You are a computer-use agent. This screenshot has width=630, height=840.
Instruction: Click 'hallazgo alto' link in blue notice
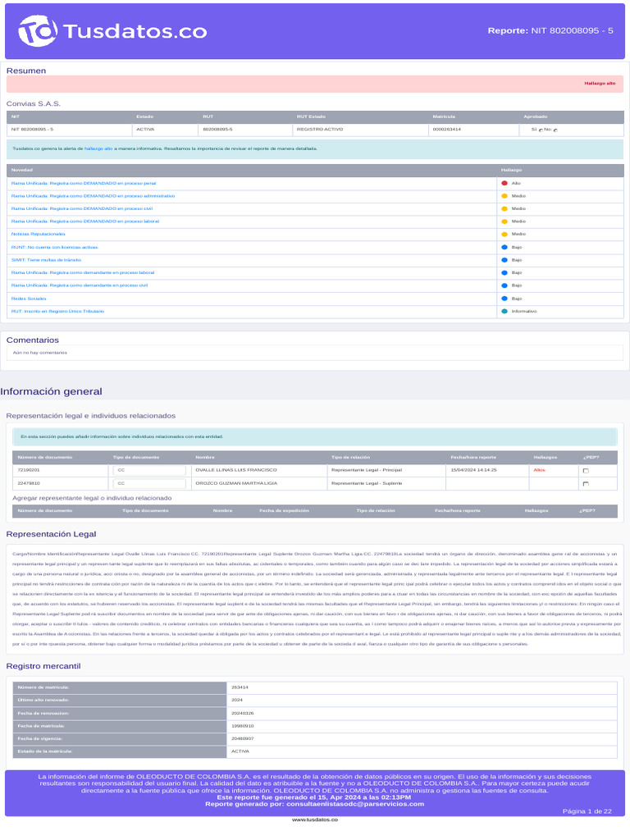(x=98, y=148)
